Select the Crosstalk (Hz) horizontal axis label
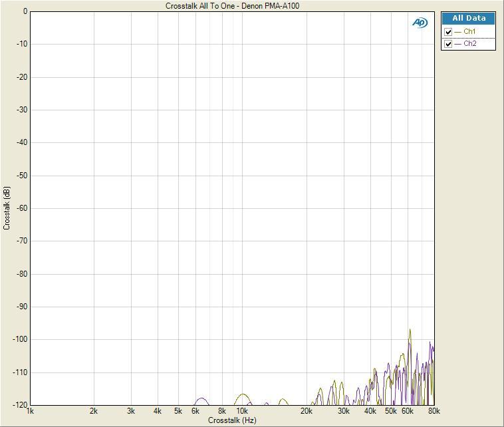This screenshot has width=504, height=427. pyautogui.click(x=231, y=420)
